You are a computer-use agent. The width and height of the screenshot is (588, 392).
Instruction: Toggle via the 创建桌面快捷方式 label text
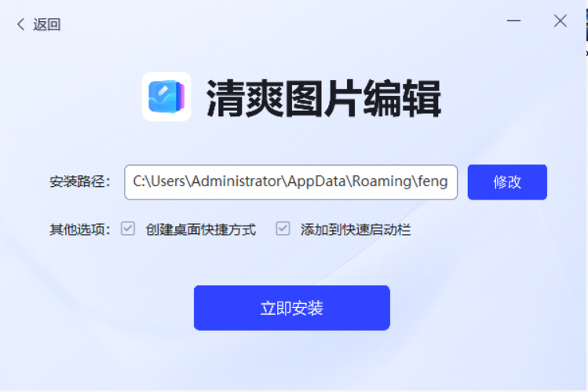tap(201, 229)
